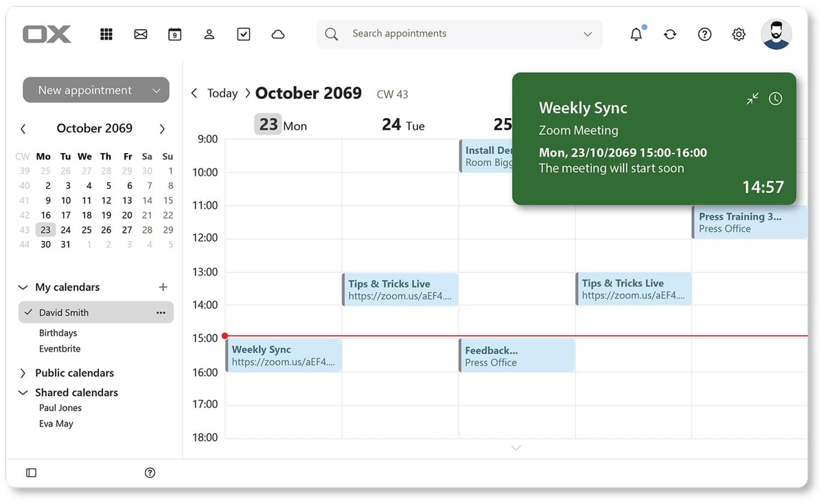Open David Smith calendar options menu

161,312
